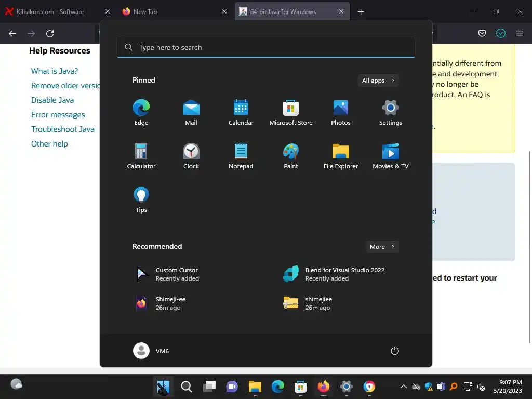Open Microsoft Teams tray icon

pyautogui.click(x=441, y=387)
